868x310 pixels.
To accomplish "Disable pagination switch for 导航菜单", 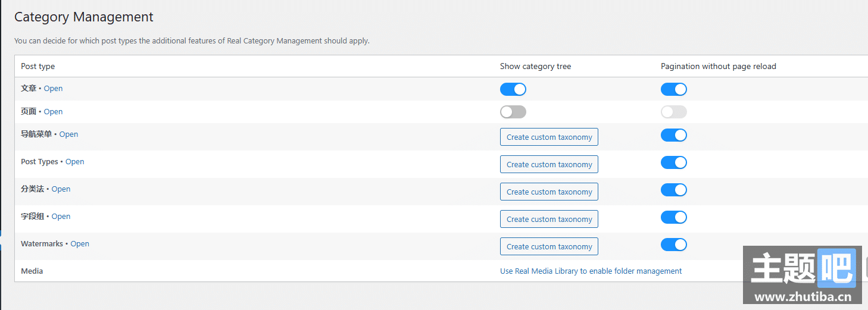I will pos(674,135).
